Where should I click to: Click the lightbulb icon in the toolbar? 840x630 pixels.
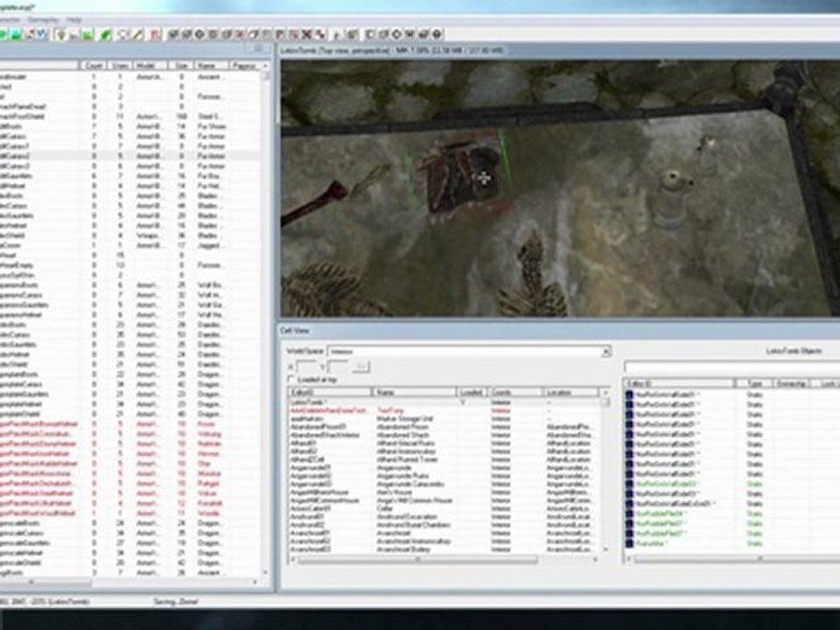point(61,35)
